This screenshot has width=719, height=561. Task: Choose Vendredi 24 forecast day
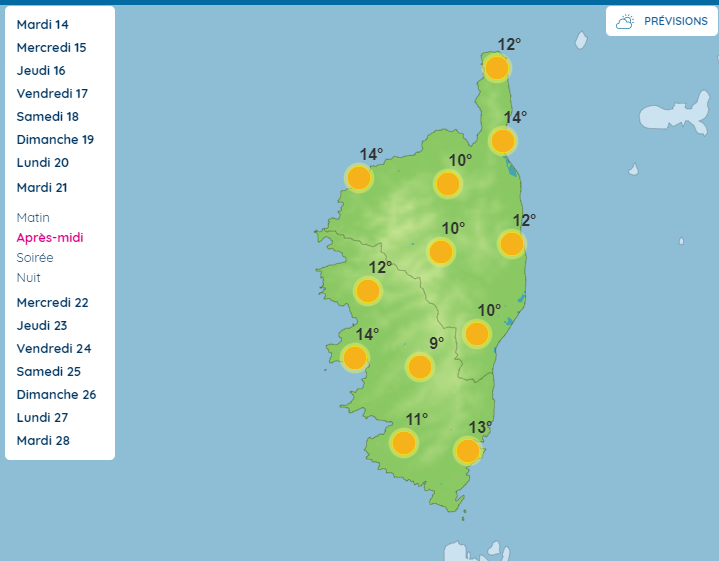coord(54,348)
